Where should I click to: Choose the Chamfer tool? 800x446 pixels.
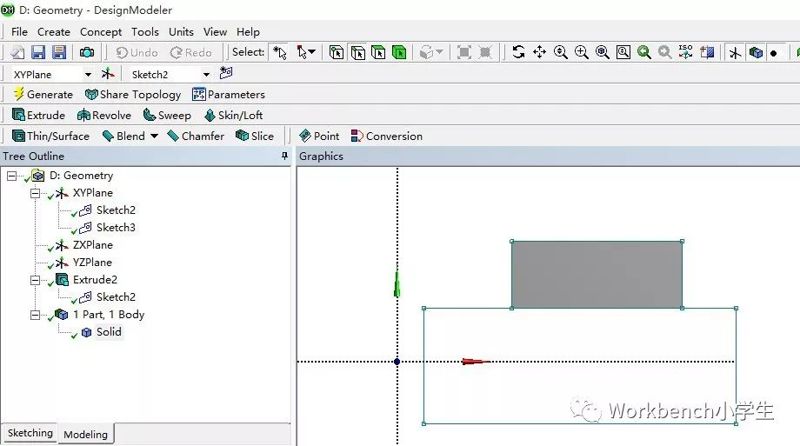click(196, 136)
